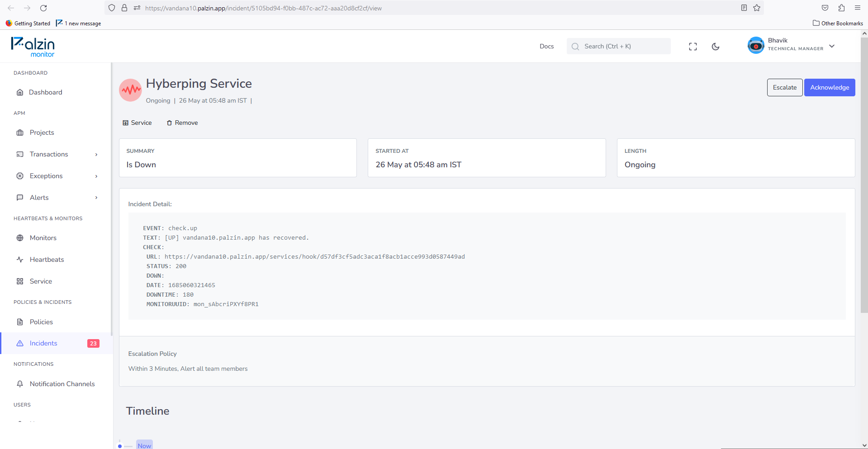Click Notification Channels bell icon

pos(20,384)
